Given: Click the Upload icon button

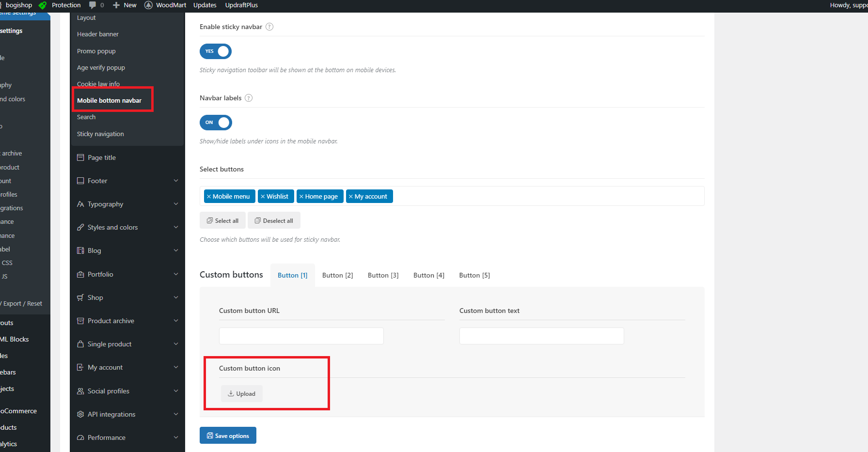Looking at the screenshot, I should (x=242, y=394).
